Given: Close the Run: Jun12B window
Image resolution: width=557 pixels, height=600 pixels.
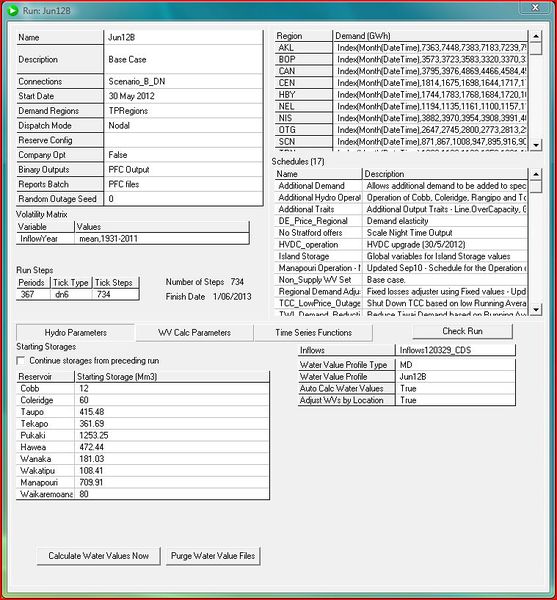Looking at the screenshot, I should tap(536, 7).
